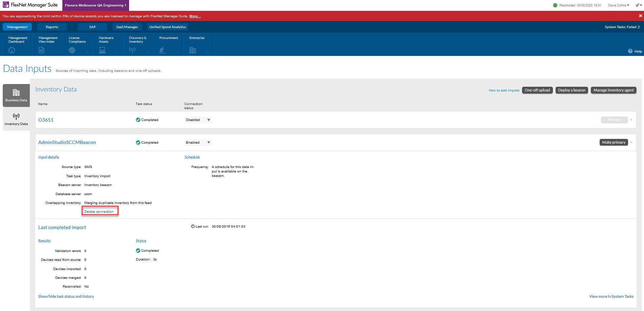Click the Database server value sccm
Image resolution: width=644 pixels, height=311 pixels.
(x=88, y=194)
